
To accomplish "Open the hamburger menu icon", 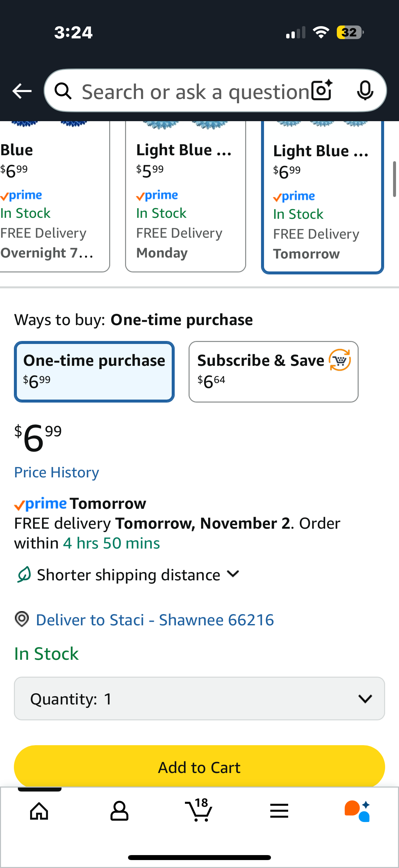I will (279, 811).
